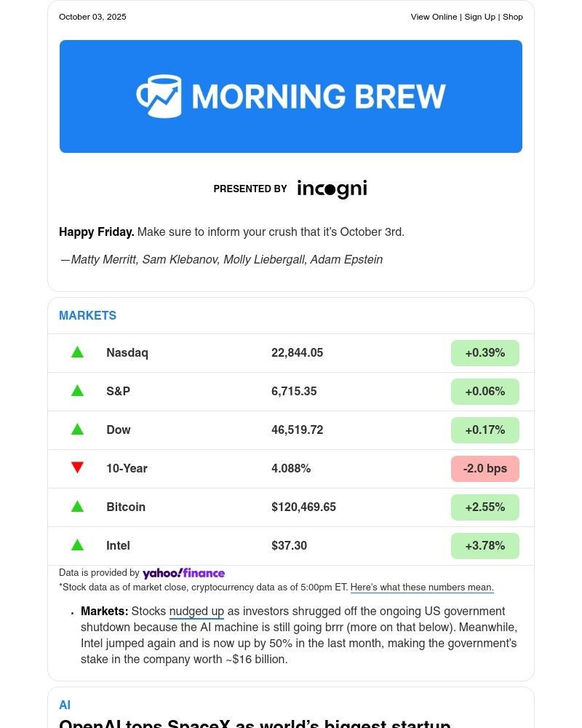582x728 pixels.
Task: Click the green up arrow beside Bitcoin
Action: tap(77, 507)
